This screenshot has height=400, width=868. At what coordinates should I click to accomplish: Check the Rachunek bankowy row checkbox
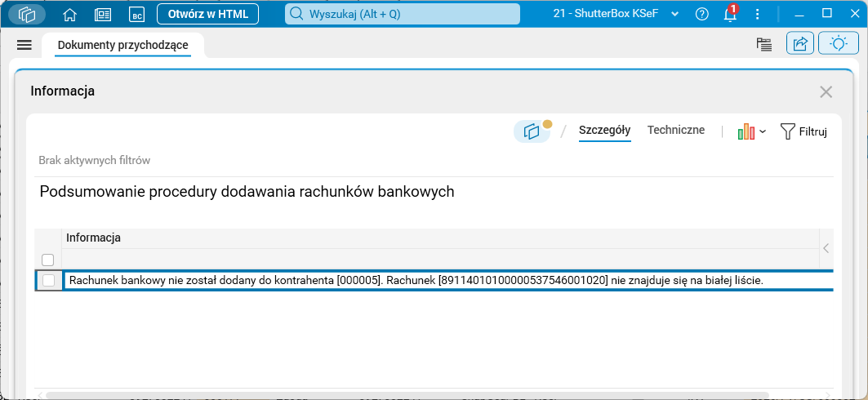click(49, 281)
